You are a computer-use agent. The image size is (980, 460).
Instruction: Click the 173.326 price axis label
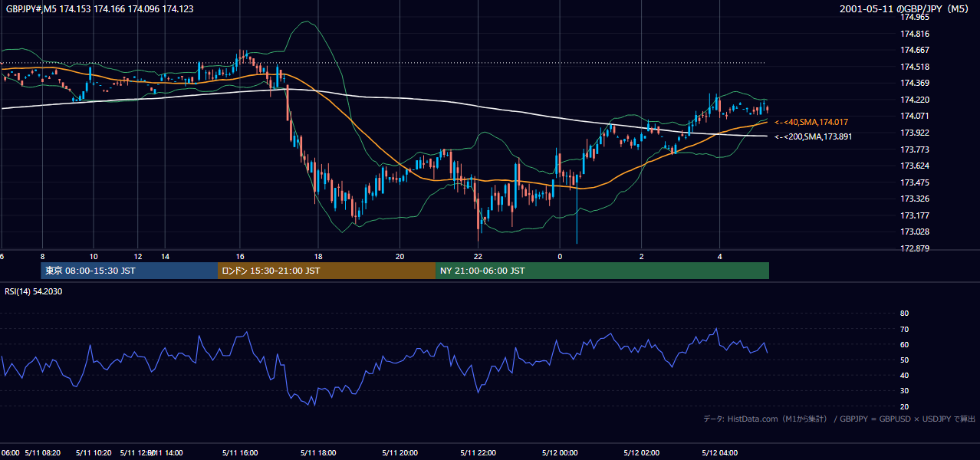[x=916, y=199]
